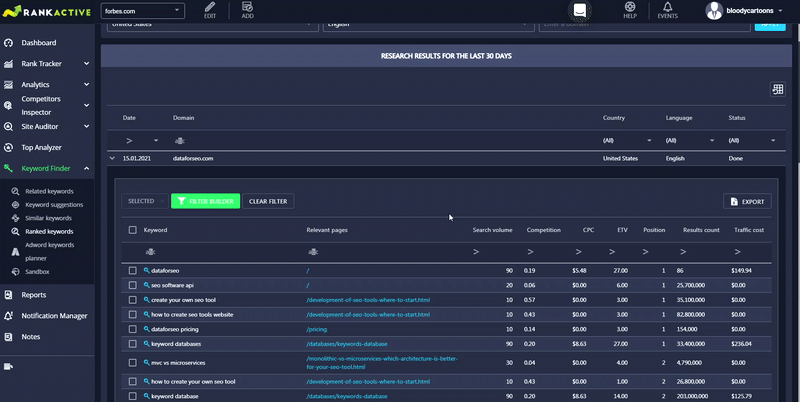Click the Site Auditor magnifier icon
This screenshot has width=800, height=402.
click(8, 127)
